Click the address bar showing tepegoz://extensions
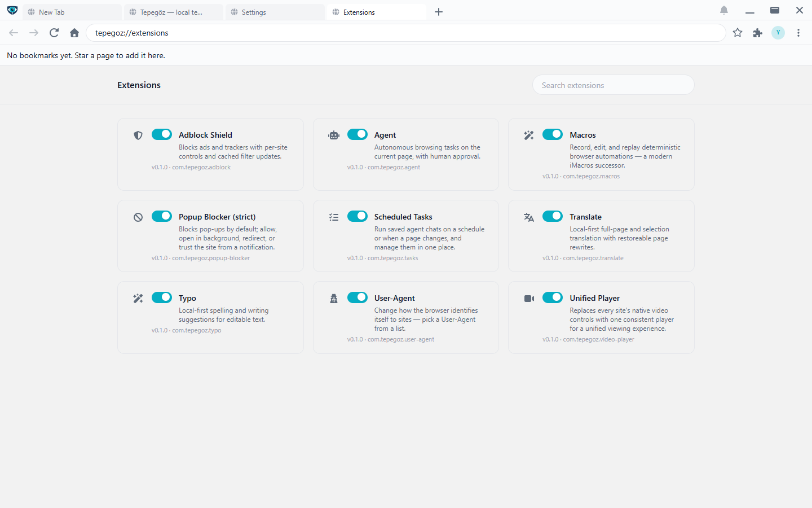812x508 pixels. (406, 33)
